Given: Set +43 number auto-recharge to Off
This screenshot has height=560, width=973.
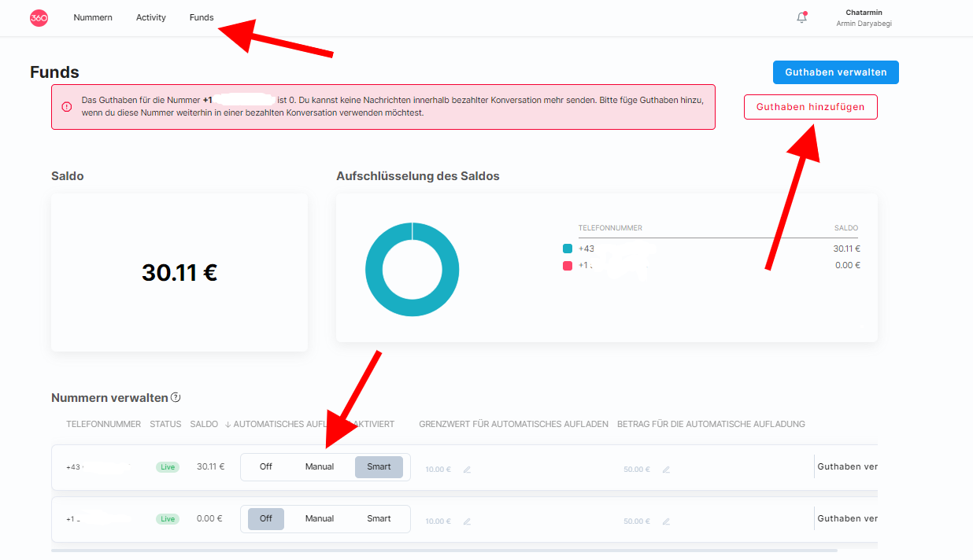Looking at the screenshot, I should [266, 466].
